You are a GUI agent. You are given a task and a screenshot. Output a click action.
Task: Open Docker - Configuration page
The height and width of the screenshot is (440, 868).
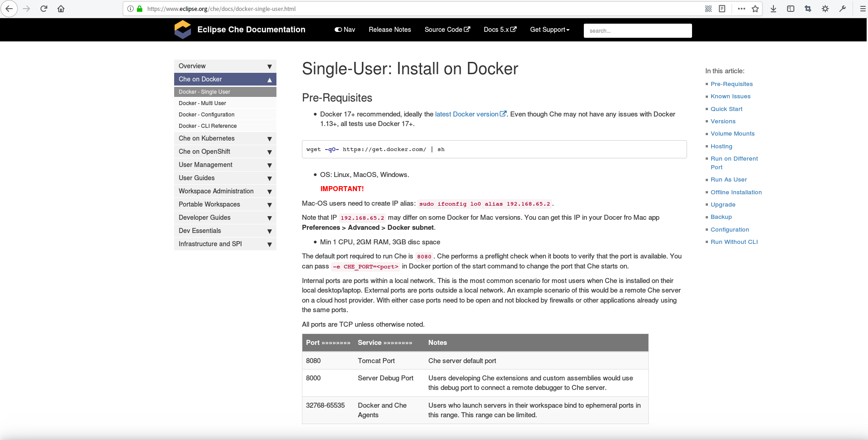point(225,115)
